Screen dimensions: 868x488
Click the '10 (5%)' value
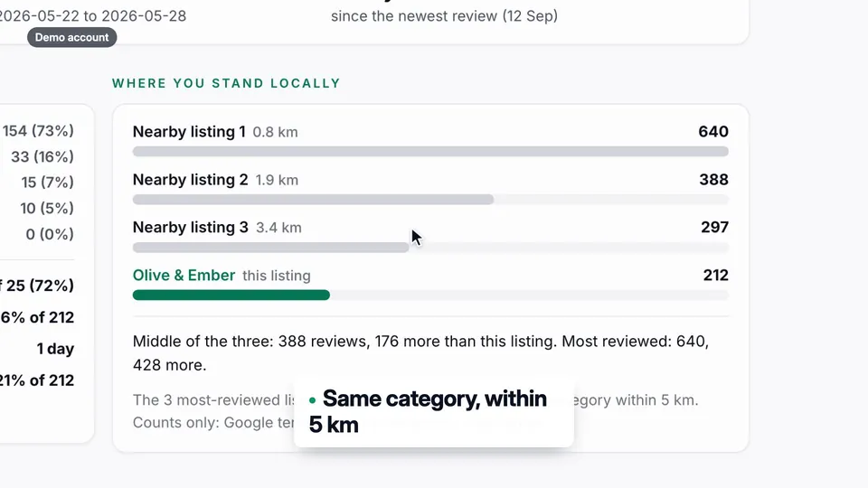pos(47,209)
